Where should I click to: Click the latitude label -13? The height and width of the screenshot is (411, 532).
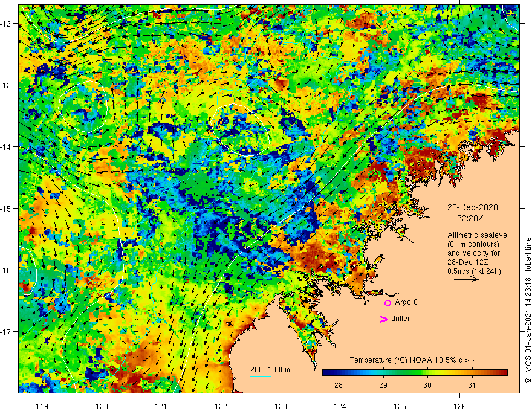click(x=7, y=85)
